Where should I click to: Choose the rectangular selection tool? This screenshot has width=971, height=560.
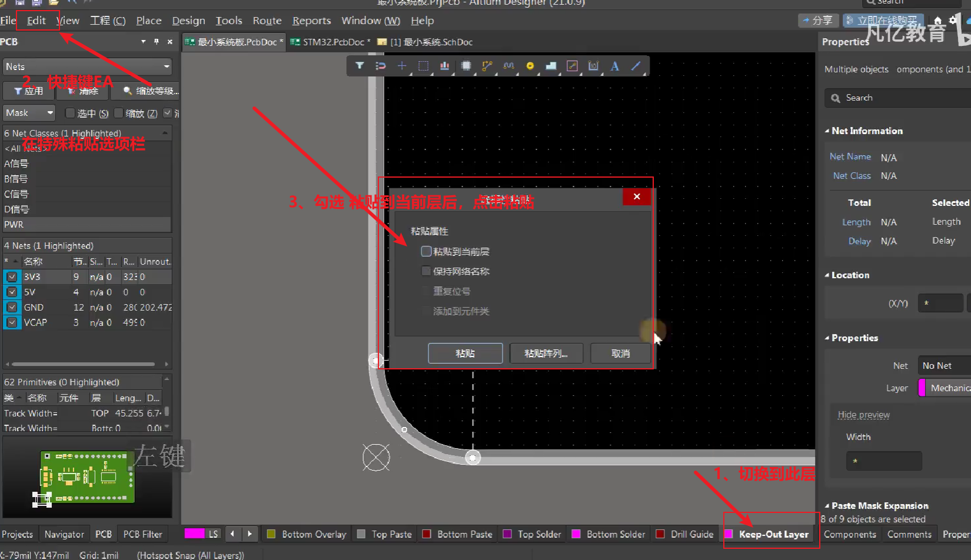pos(423,66)
